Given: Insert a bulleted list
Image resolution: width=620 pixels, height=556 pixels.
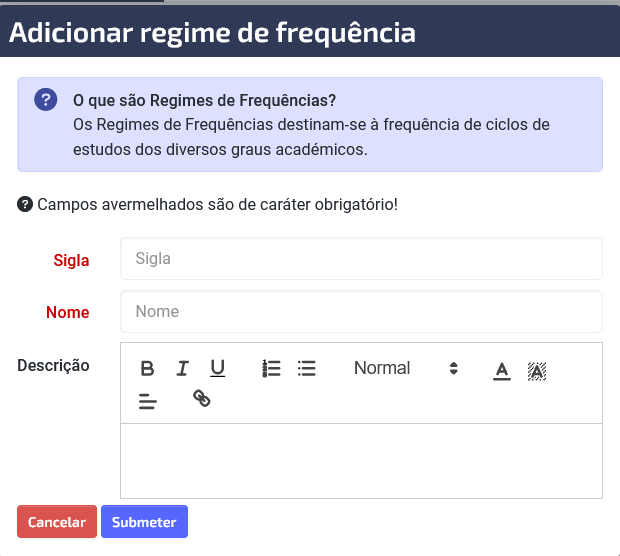Looking at the screenshot, I should pos(306,369).
